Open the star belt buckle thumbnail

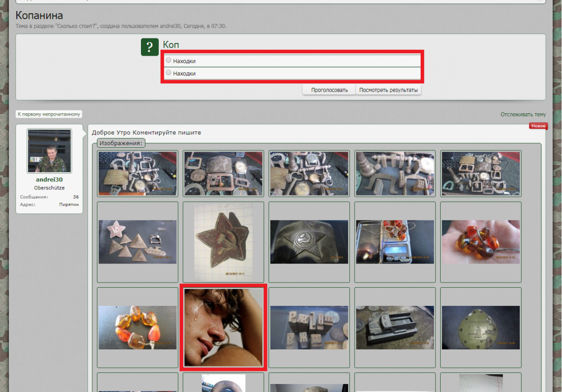click(309, 242)
